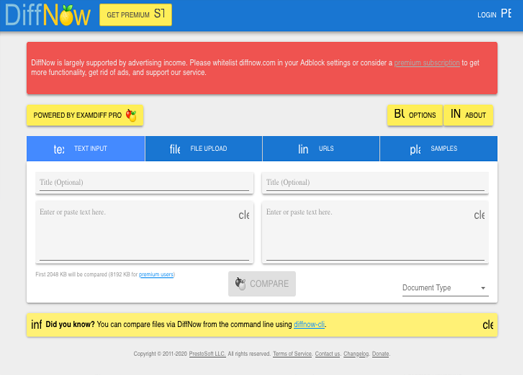Open the Donate footer link
Screen dimensions: 523x375
(x=380, y=354)
